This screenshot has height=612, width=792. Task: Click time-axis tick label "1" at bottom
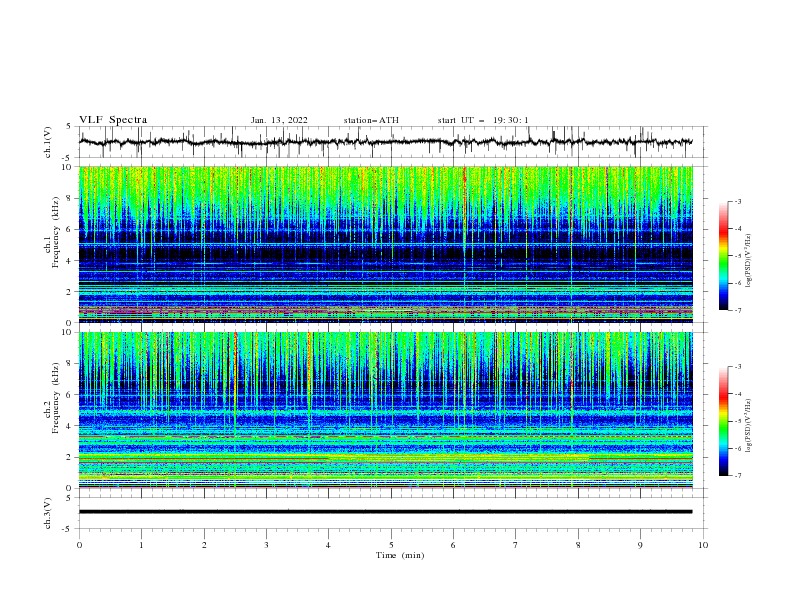(141, 545)
